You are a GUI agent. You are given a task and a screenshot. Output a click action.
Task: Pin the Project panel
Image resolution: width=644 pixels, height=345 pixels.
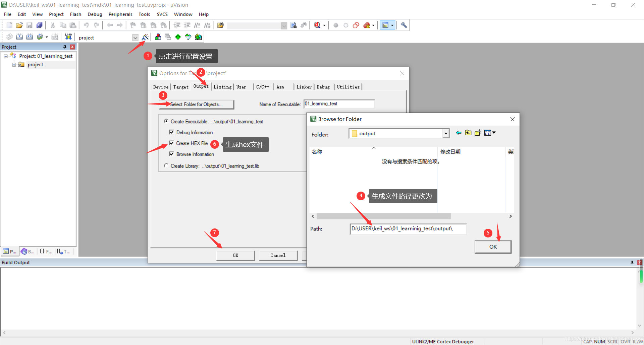[x=65, y=47]
